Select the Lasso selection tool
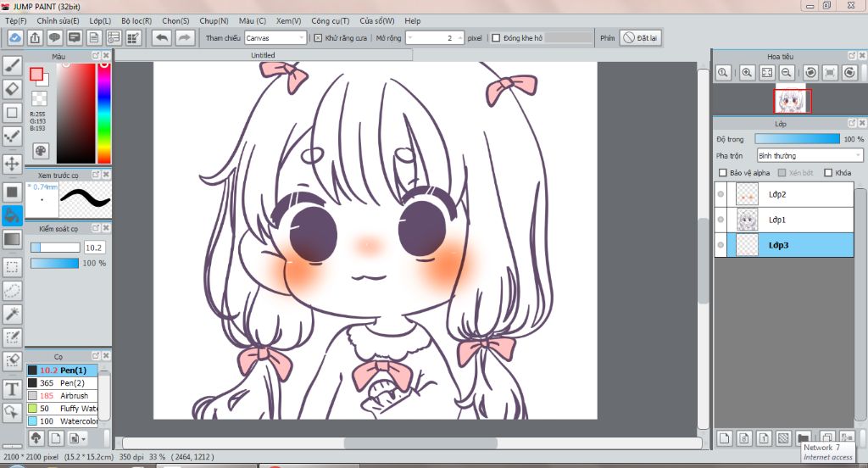This screenshot has height=468, width=868. (x=12, y=290)
